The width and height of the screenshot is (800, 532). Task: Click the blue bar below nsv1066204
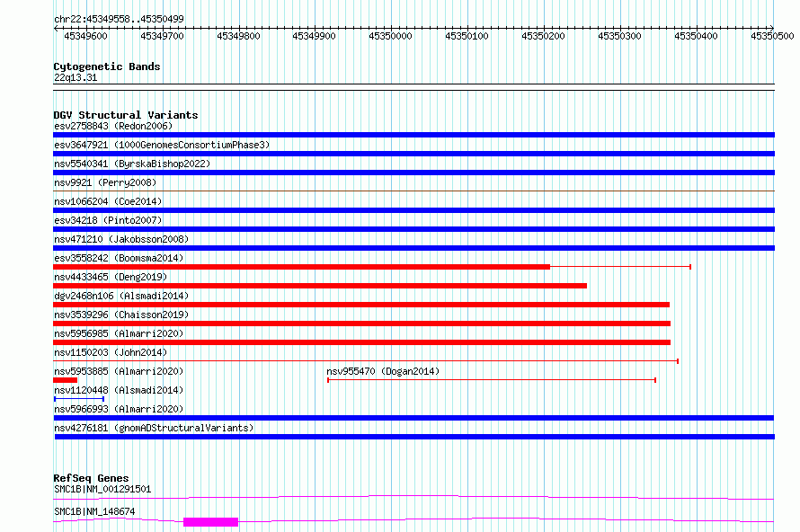tap(413, 210)
